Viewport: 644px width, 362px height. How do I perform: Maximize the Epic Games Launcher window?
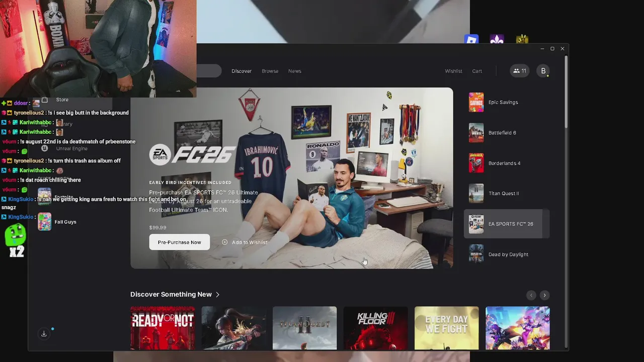[x=552, y=49]
